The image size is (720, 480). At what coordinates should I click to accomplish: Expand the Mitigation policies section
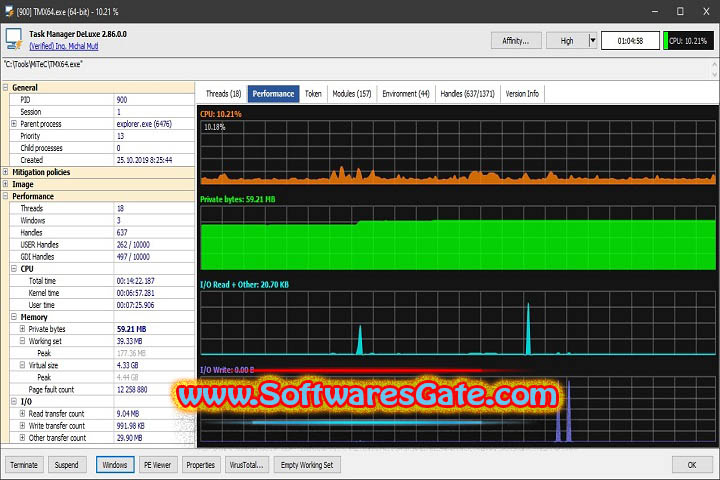(x=6, y=172)
